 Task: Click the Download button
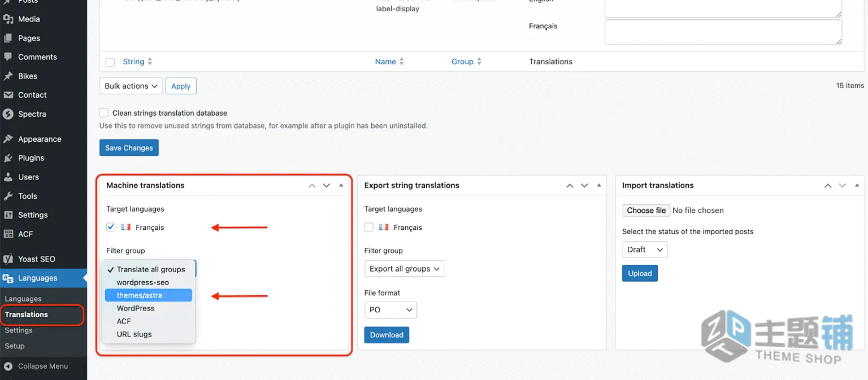[x=387, y=335]
